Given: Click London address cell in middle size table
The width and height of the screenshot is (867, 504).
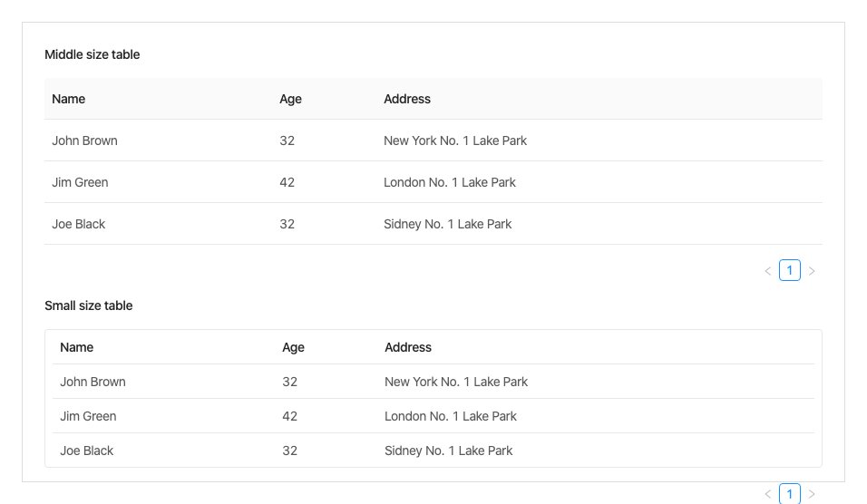Looking at the screenshot, I should pos(450,182).
